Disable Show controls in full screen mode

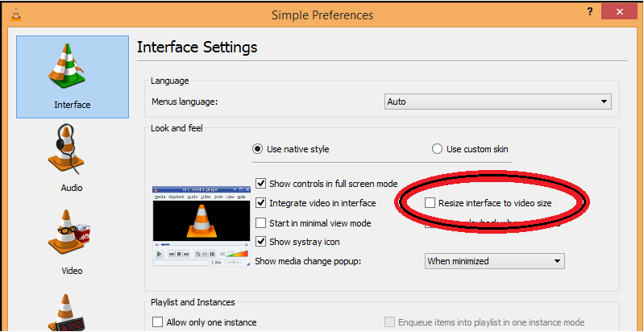[261, 184]
